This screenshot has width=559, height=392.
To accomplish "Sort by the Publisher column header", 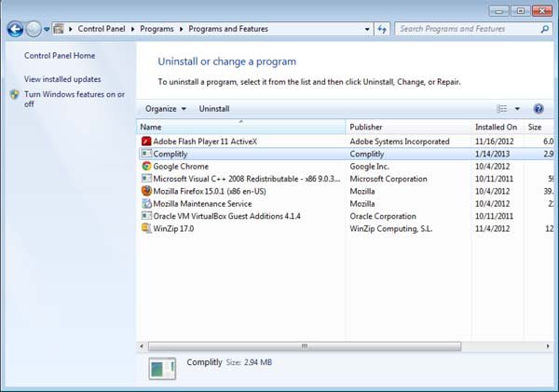I will click(x=409, y=127).
